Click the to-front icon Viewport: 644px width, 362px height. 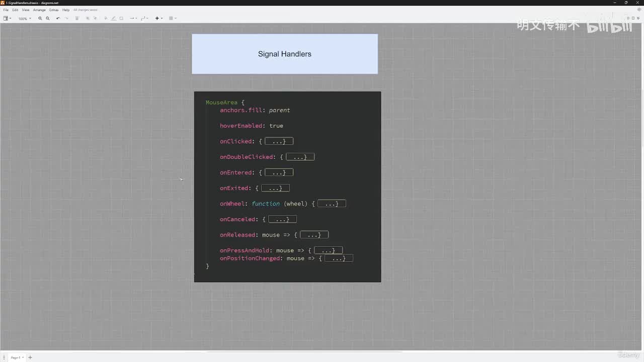click(x=88, y=19)
